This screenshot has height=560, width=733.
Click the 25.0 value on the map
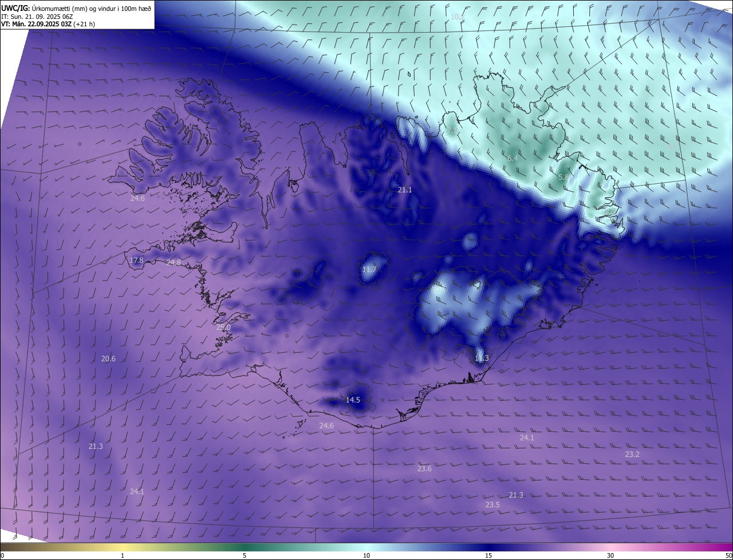(223, 328)
